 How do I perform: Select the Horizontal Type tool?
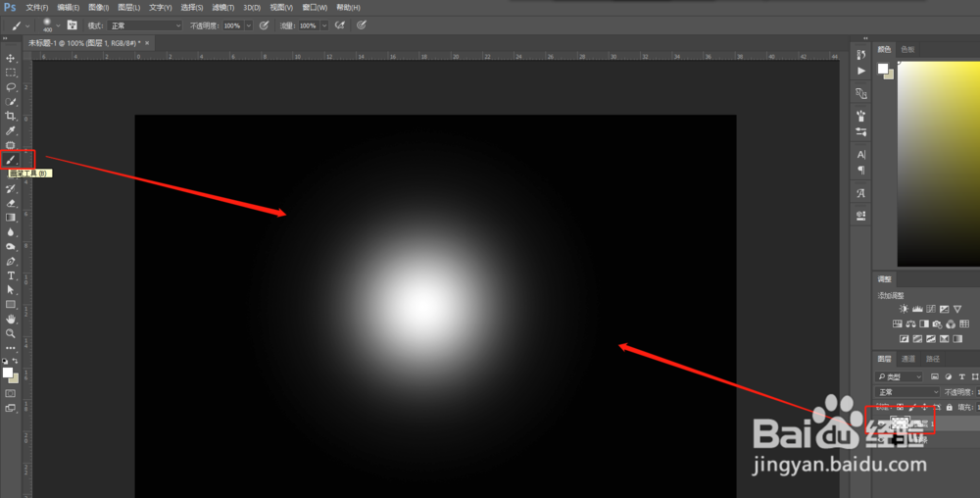point(11,275)
